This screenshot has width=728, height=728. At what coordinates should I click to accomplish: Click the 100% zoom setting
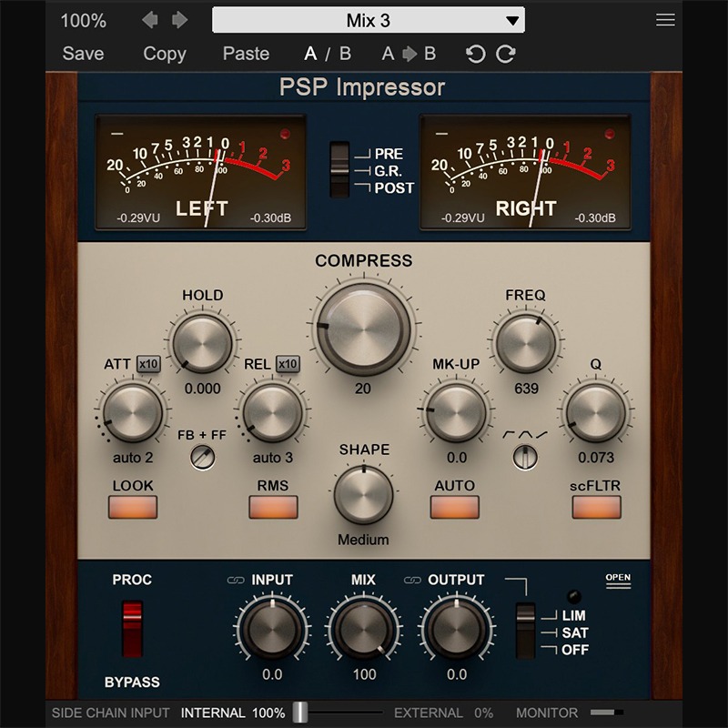click(84, 20)
